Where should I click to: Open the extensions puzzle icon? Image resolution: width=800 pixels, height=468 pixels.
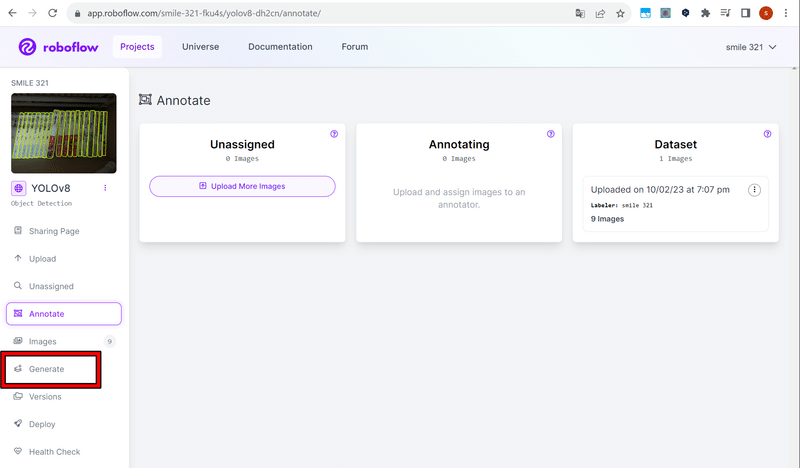coord(705,13)
